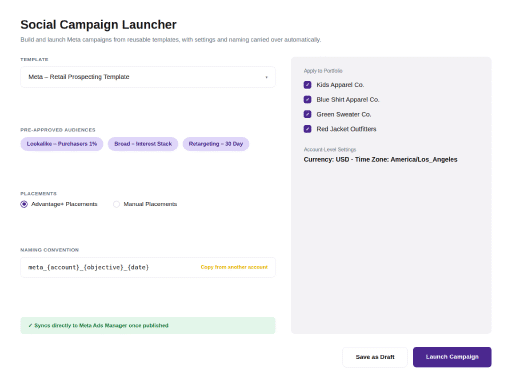Toggle Red Jacket Outfitters checkbox
Screen dimensions: 512x384
(x=307, y=129)
